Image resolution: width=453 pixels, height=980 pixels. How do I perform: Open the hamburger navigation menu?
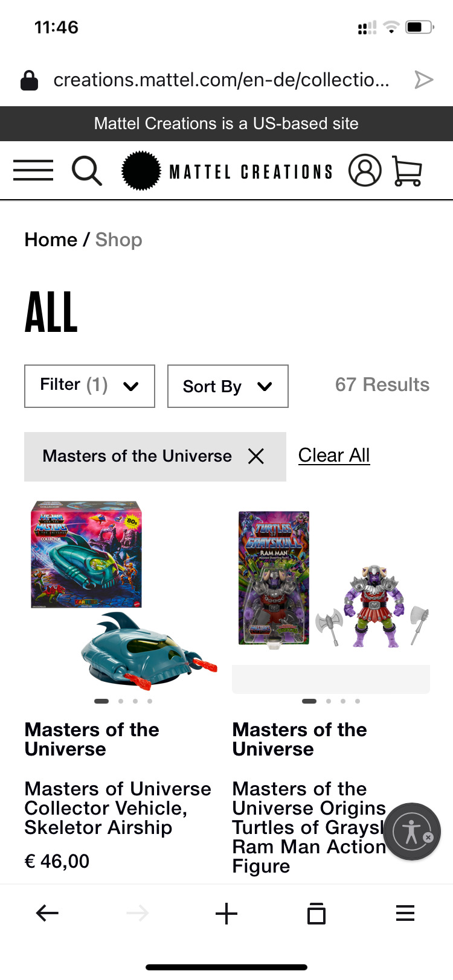(x=33, y=171)
